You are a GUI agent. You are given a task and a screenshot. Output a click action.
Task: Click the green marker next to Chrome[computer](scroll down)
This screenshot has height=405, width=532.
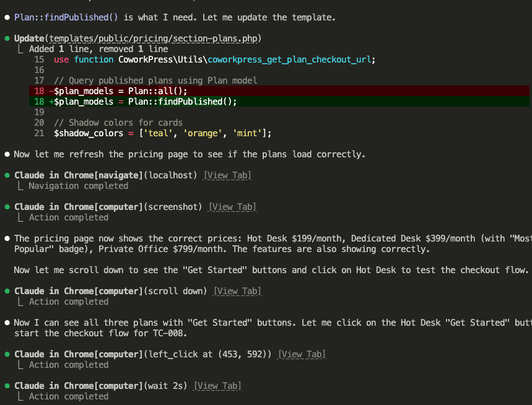pos(6,291)
